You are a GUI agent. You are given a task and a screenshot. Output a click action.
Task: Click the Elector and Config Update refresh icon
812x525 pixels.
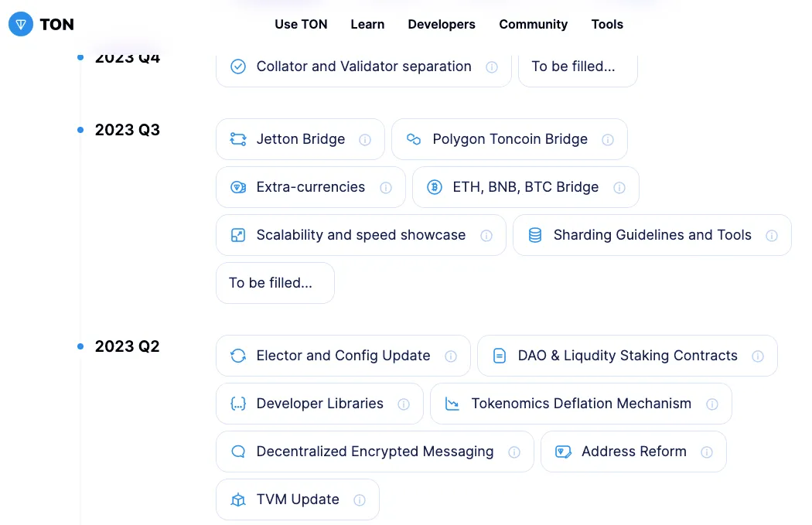click(x=238, y=356)
